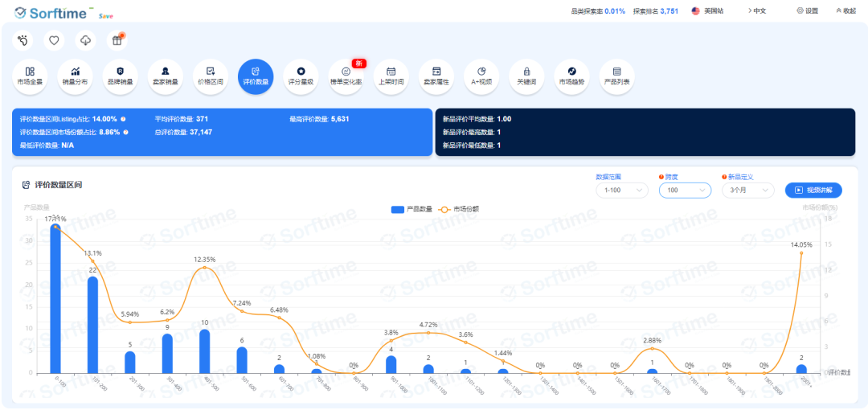868x410 pixels.
Task: Click the 14.05% point at 2001+
Action: (x=801, y=253)
